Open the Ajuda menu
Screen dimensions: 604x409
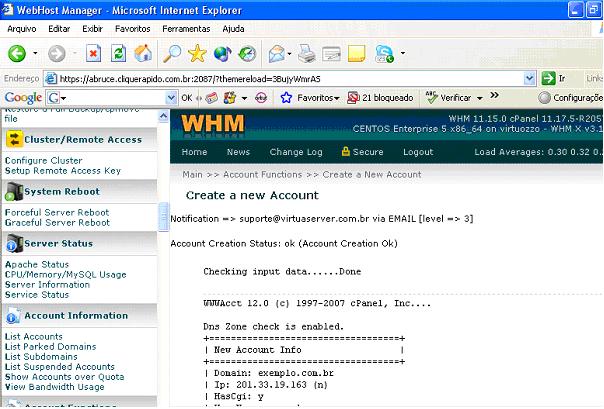pos(233,29)
